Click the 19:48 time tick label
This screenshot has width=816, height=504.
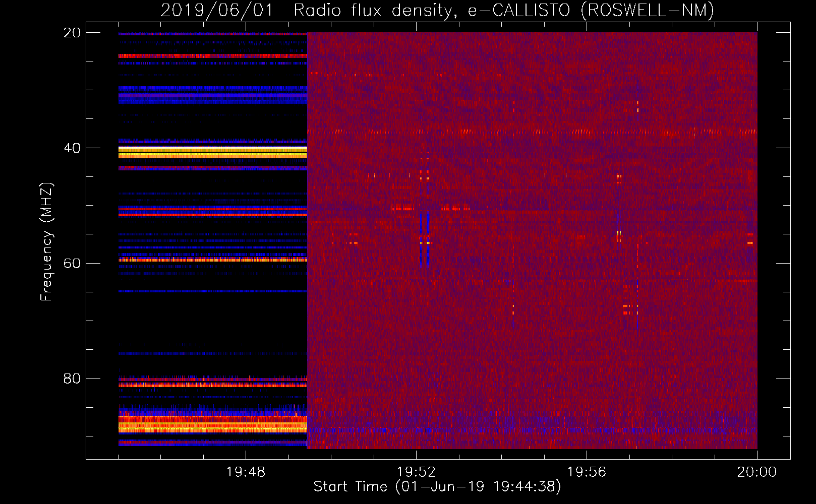click(x=246, y=472)
